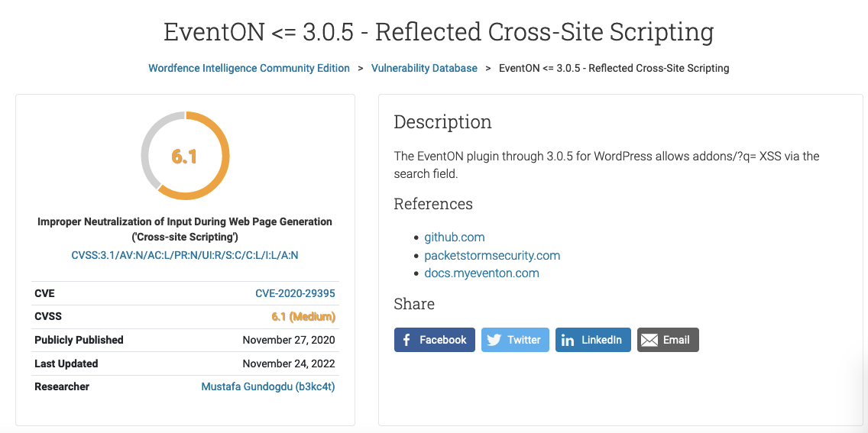Image resolution: width=868 pixels, height=433 pixels.
Task: Go to Vulnerability Database breadcrumb
Action: coord(424,68)
